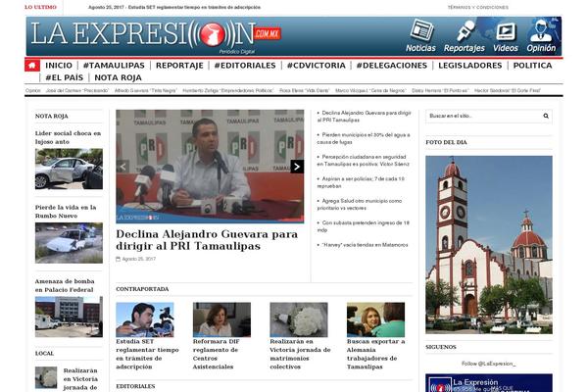Open the POLITICA menu section
Image resolution: width=588 pixels, height=392 pixels.
[x=532, y=66]
